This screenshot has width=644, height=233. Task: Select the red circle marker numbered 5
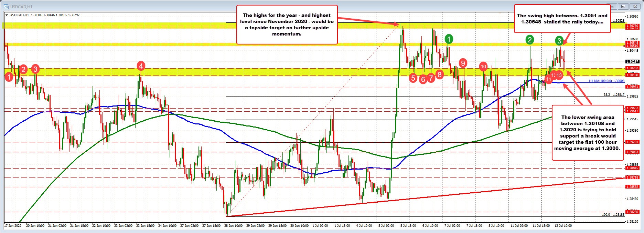tap(413, 78)
